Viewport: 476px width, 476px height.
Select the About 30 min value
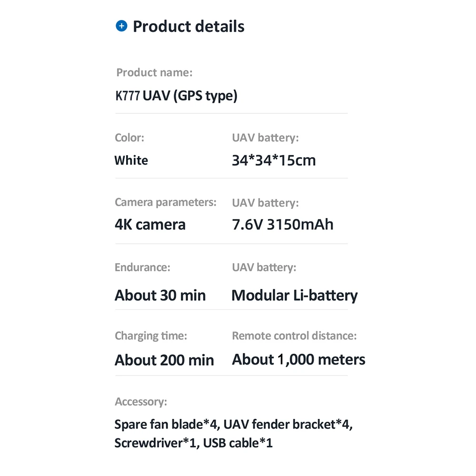tap(160, 295)
